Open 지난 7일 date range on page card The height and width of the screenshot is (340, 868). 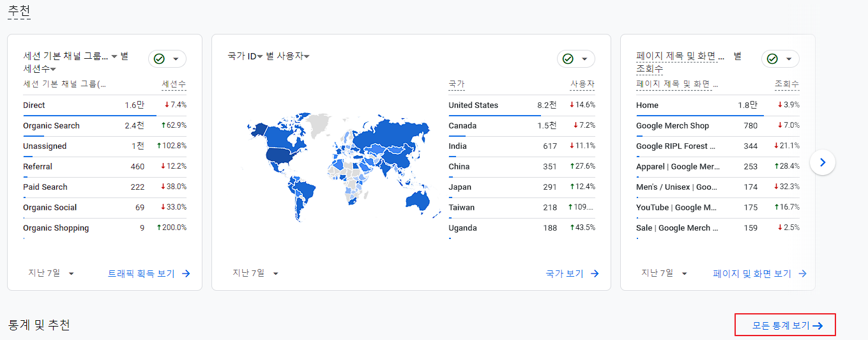[x=665, y=273]
